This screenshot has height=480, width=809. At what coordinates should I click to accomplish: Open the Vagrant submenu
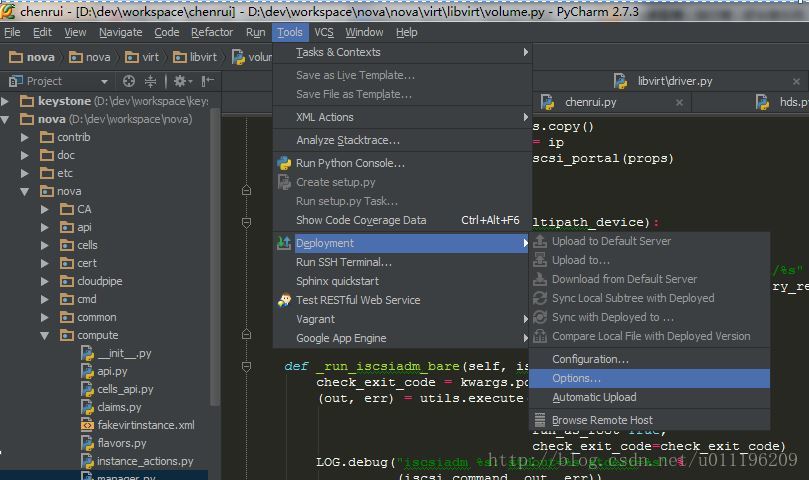(x=402, y=319)
